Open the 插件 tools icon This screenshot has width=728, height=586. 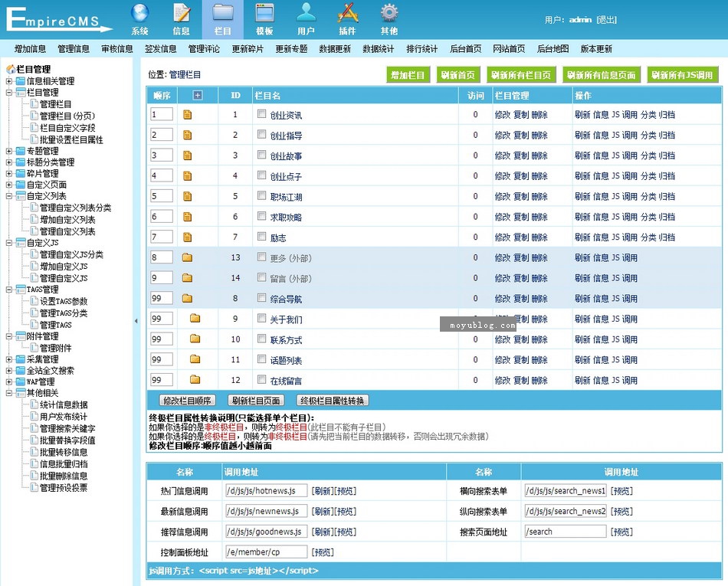[x=347, y=13]
